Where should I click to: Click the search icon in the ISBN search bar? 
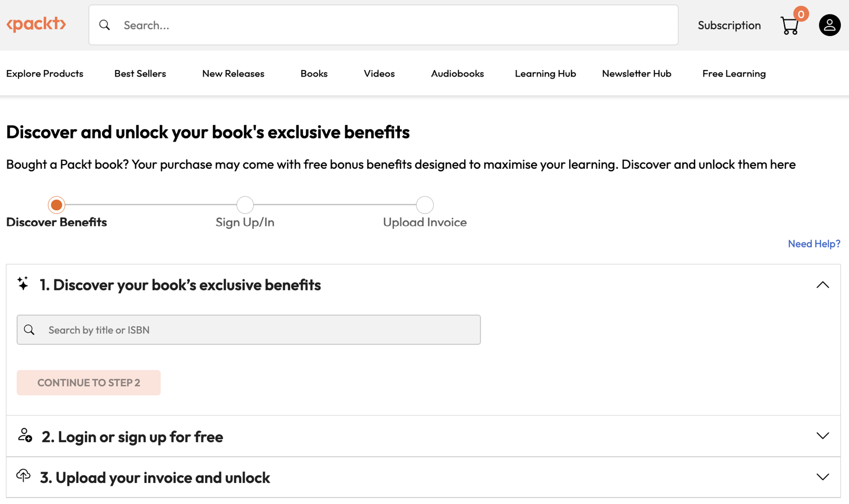[x=29, y=329]
